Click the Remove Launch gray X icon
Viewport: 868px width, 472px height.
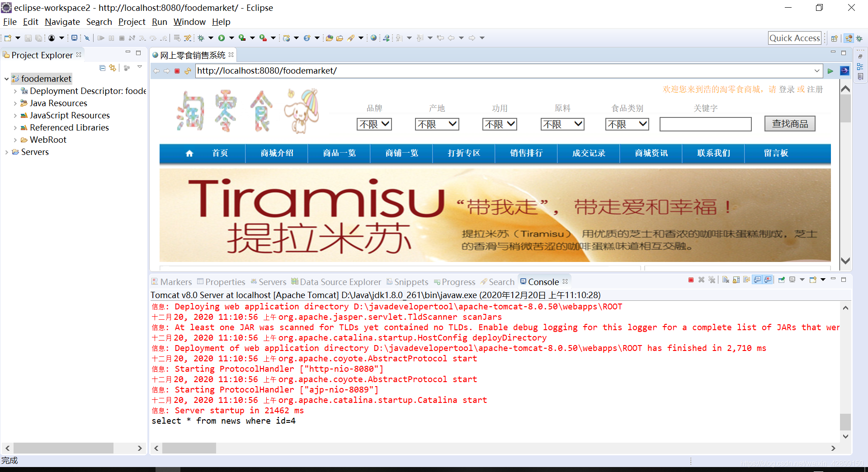(701, 280)
